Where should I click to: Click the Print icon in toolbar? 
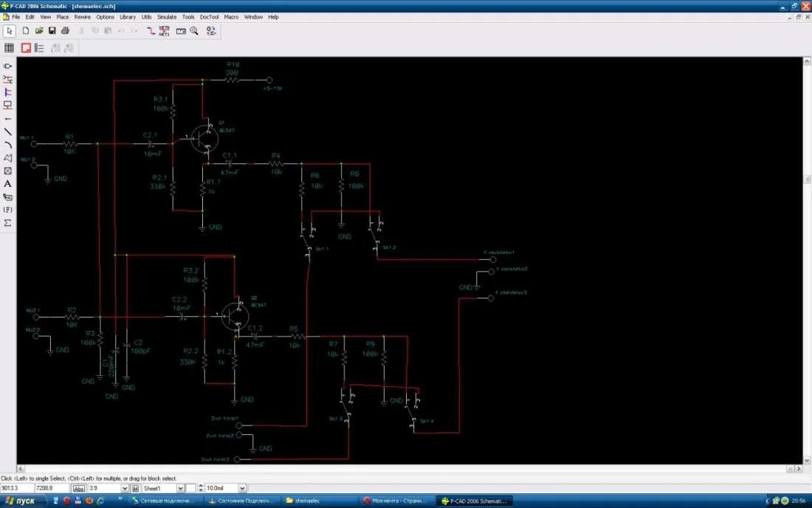pyautogui.click(x=65, y=31)
